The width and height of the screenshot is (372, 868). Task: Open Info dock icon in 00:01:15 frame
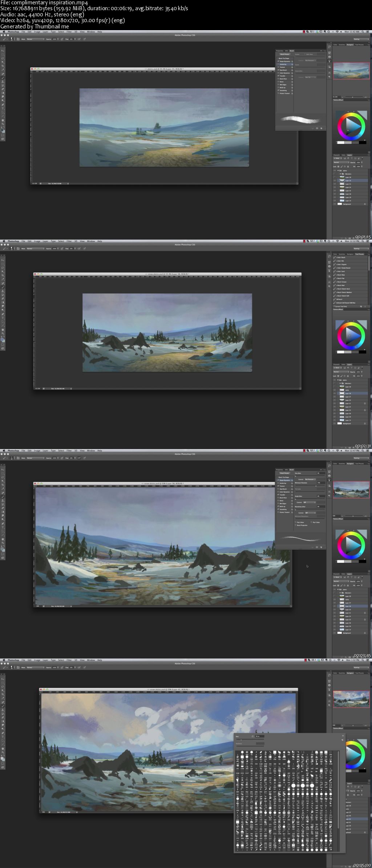pos(329,57)
